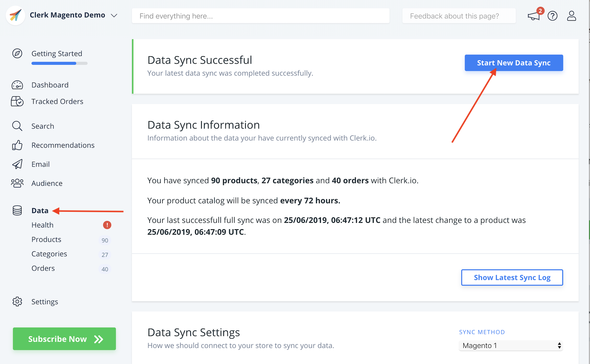Click the Health red alert badge
Image resolution: width=590 pixels, height=364 pixels.
point(107,225)
